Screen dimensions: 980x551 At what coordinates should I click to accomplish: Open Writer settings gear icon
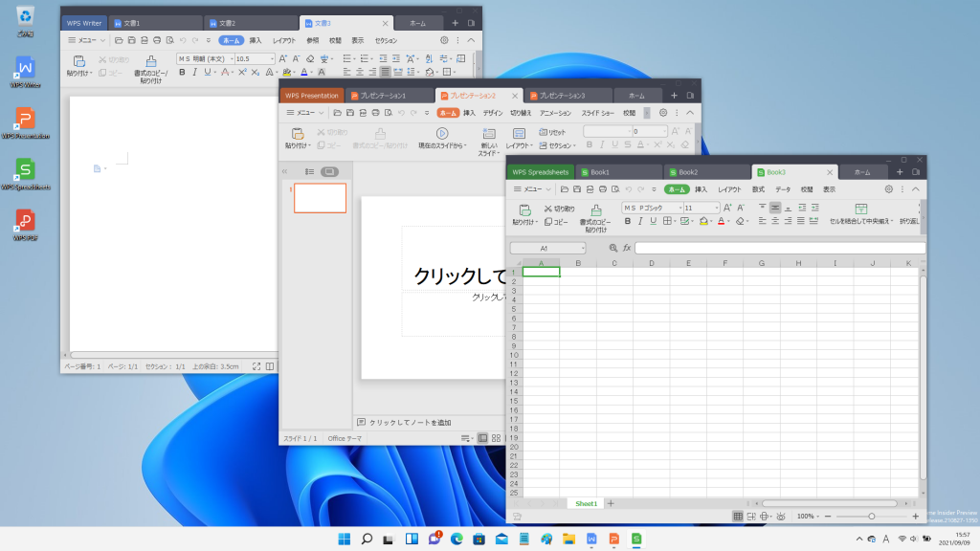(x=444, y=40)
